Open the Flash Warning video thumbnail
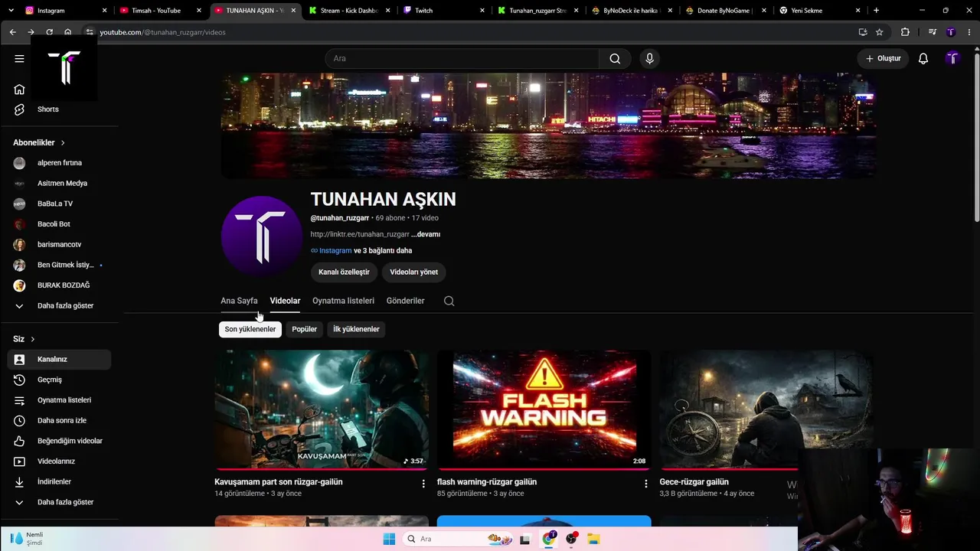 544,409
